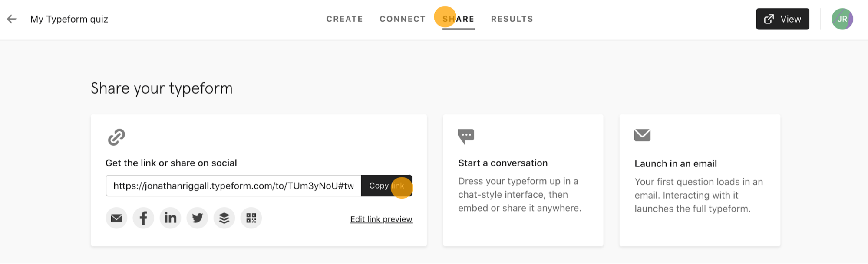The width and height of the screenshot is (868, 264).
Task: Click the View button
Action: pyautogui.click(x=782, y=19)
